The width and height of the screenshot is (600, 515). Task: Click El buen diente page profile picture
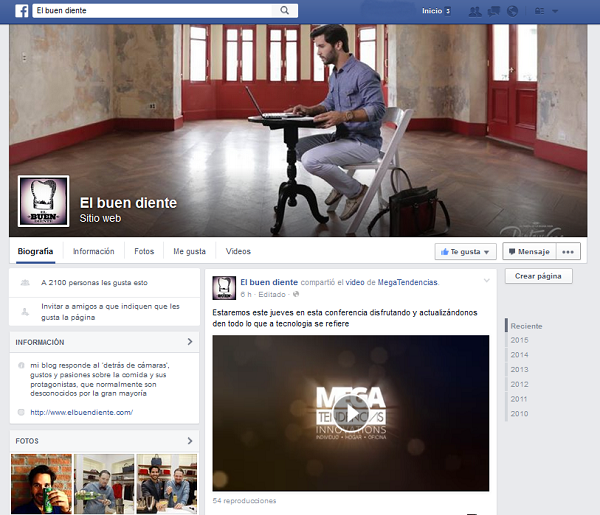(x=44, y=201)
